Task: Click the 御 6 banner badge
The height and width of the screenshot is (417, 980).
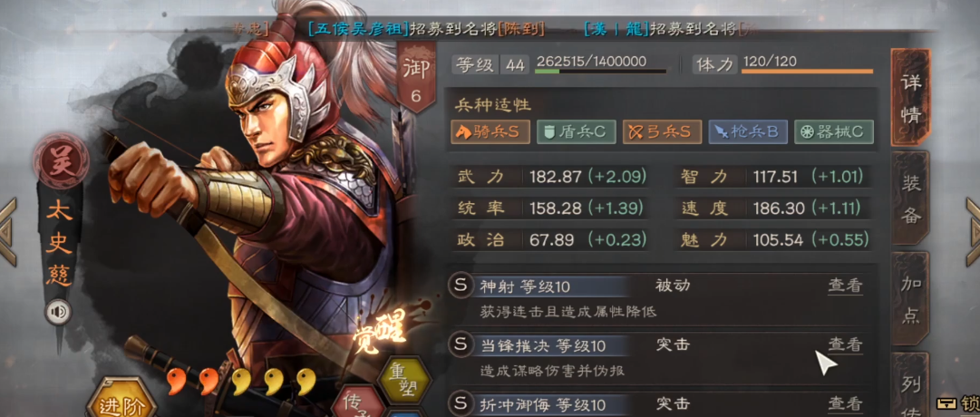Action: [416, 78]
